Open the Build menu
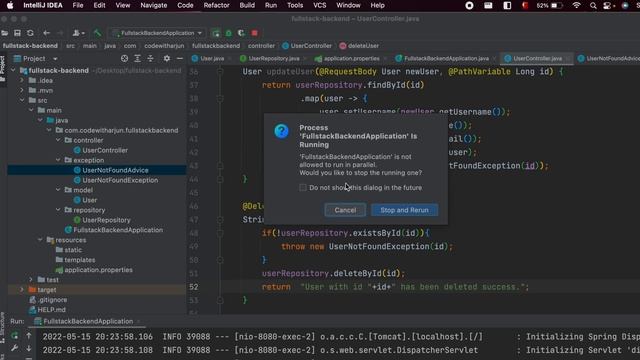The width and height of the screenshot is (640, 360). (247, 5)
